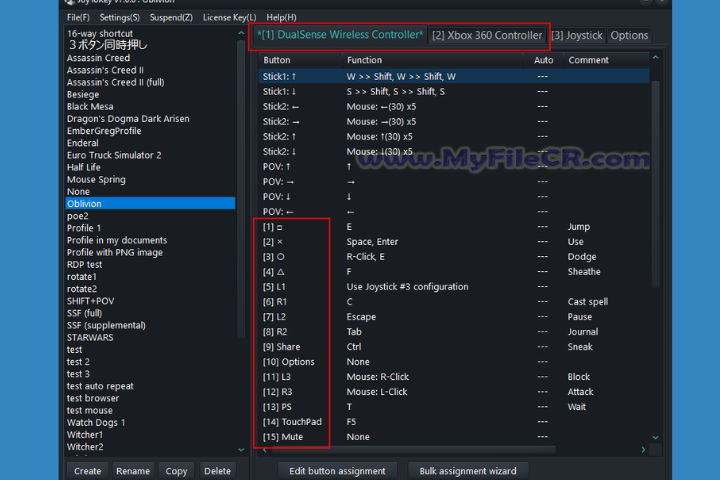Click table horizontal scroll-right arrow

(643, 450)
